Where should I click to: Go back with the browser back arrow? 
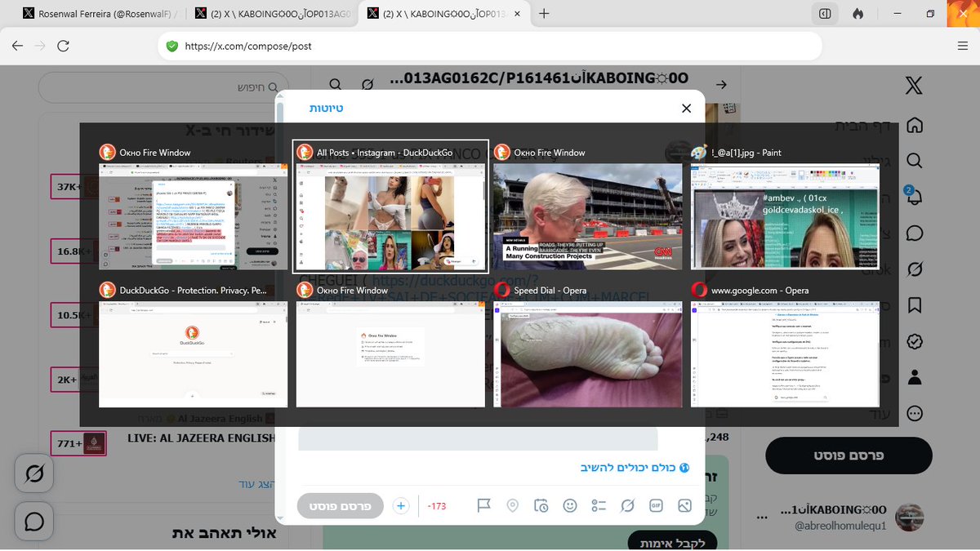click(17, 47)
